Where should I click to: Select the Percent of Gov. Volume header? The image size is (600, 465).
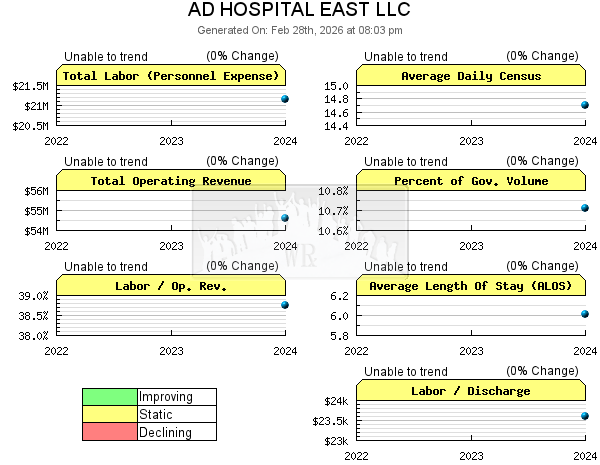click(471, 181)
